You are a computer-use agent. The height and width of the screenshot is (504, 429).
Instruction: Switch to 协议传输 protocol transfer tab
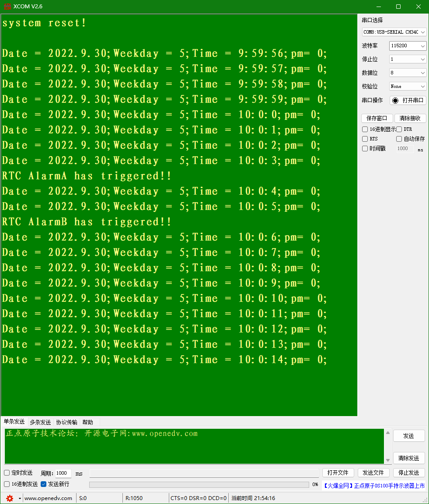click(66, 422)
